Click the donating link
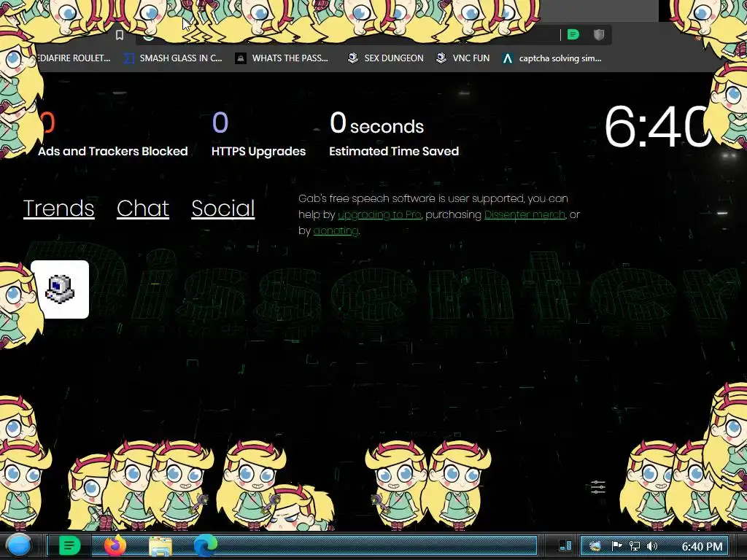This screenshot has height=560, width=747. pos(336,231)
